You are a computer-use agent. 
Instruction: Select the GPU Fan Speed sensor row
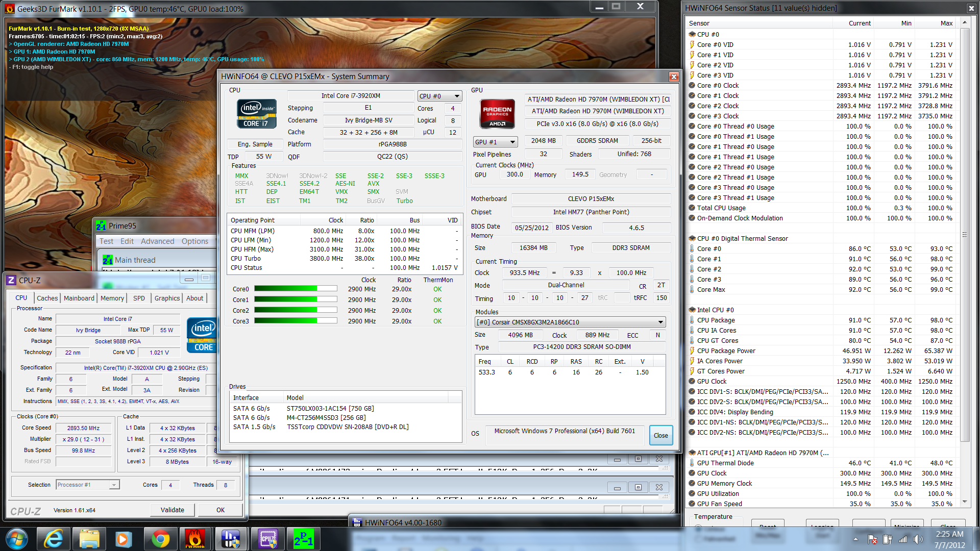[821, 504]
